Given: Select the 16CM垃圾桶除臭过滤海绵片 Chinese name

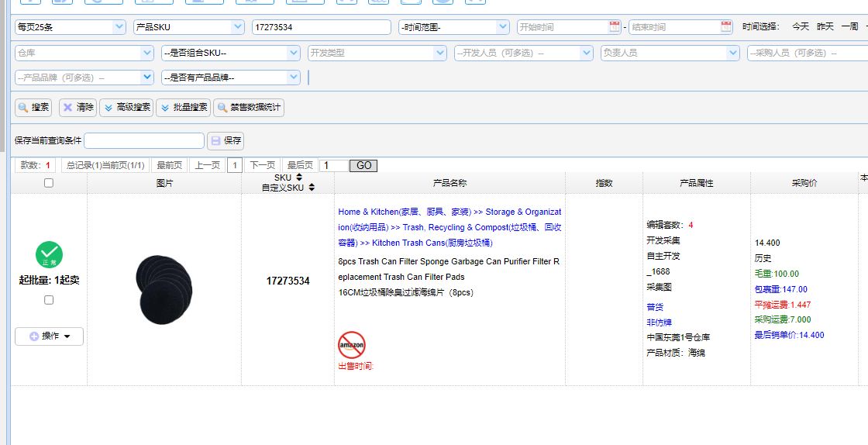Looking at the screenshot, I should point(406,292).
